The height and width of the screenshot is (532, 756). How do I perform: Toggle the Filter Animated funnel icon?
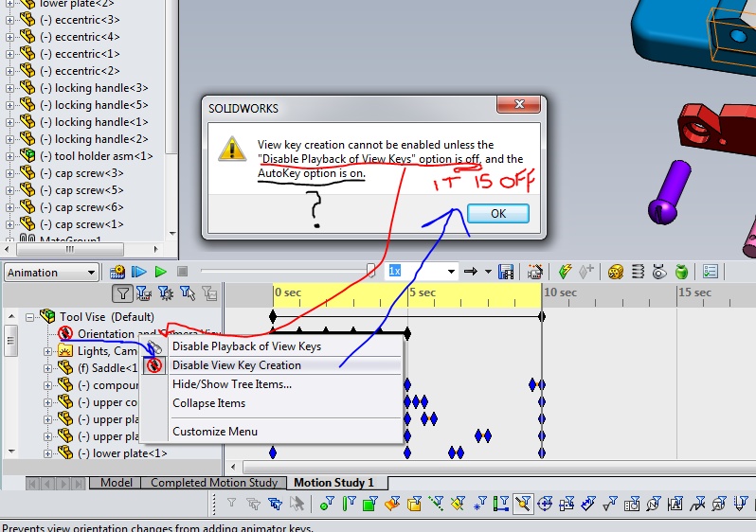point(144,293)
